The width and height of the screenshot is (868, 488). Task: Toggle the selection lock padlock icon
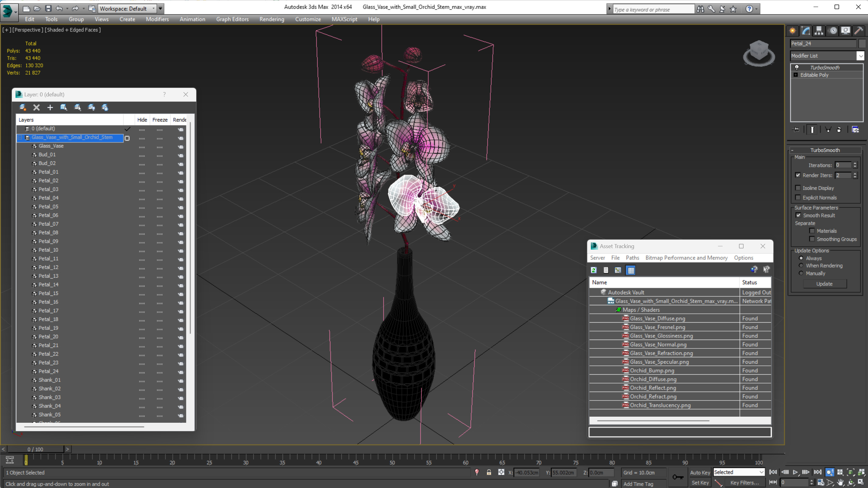click(489, 472)
